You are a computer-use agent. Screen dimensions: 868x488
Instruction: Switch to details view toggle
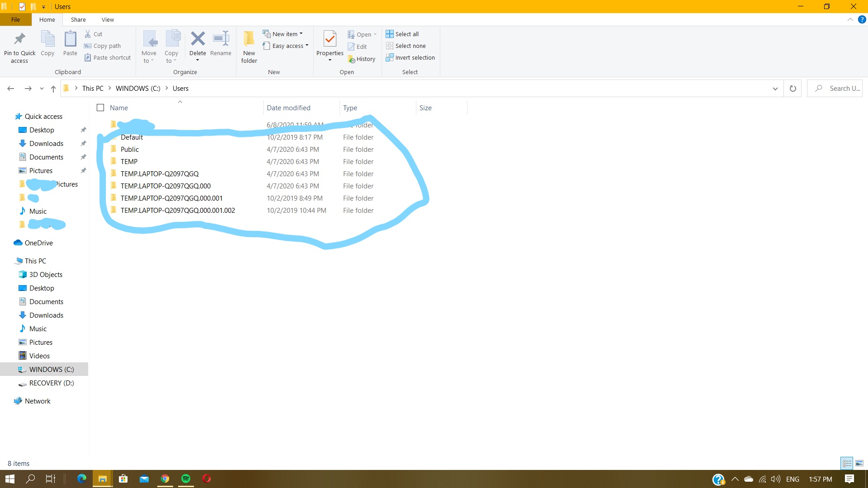(847, 463)
